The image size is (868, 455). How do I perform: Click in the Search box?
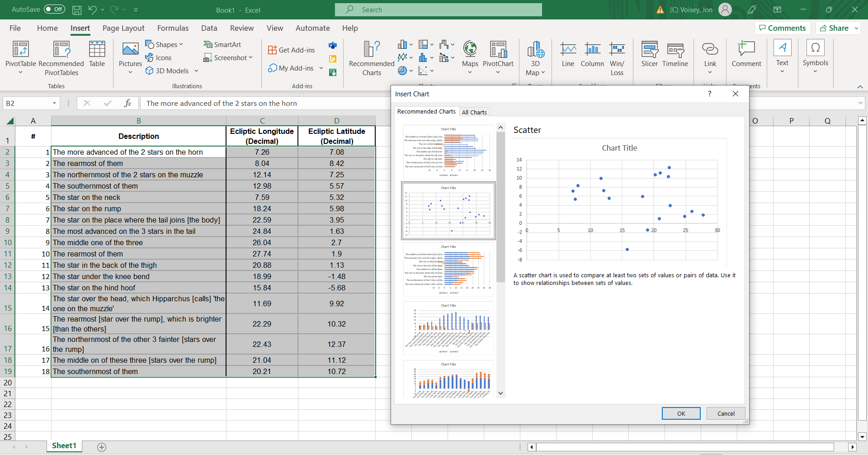pos(439,9)
